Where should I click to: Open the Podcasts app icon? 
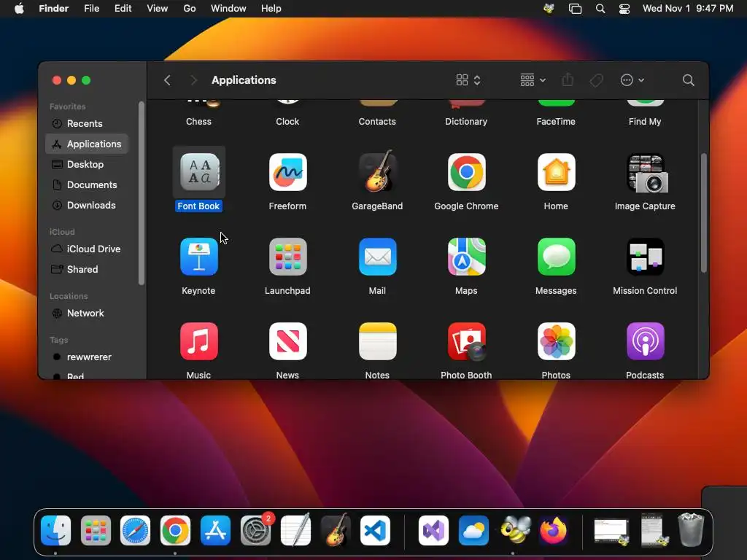pyautogui.click(x=645, y=341)
